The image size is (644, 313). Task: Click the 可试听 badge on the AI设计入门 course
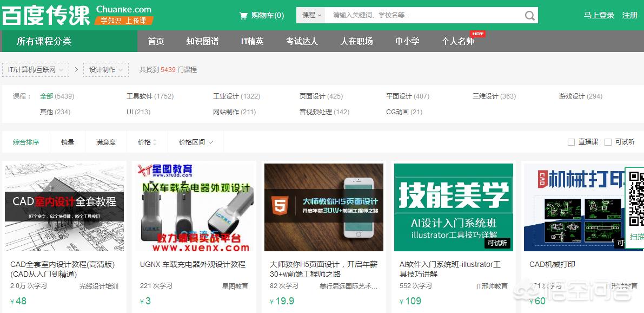pyautogui.click(x=497, y=244)
